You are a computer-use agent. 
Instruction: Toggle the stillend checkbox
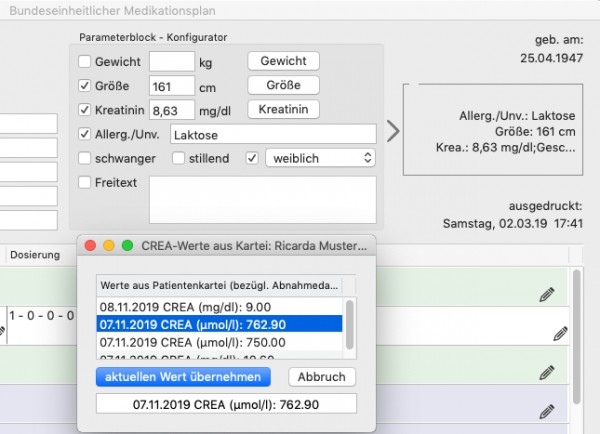click(x=178, y=158)
